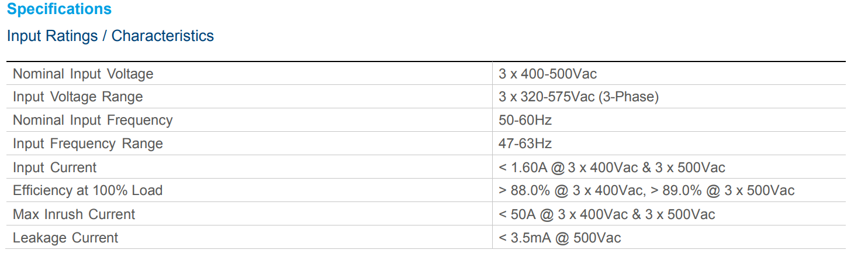Select the < 3.5mA @ 500Vac value

pyautogui.click(x=559, y=238)
